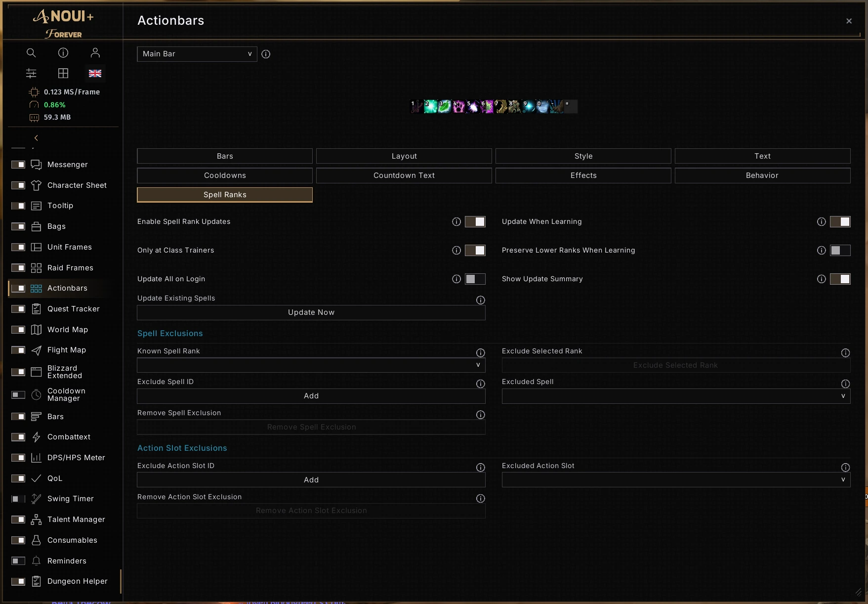Click the Talent Manager tree icon
The height and width of the screenshot is (604, 868).
[x=36, y=519]
